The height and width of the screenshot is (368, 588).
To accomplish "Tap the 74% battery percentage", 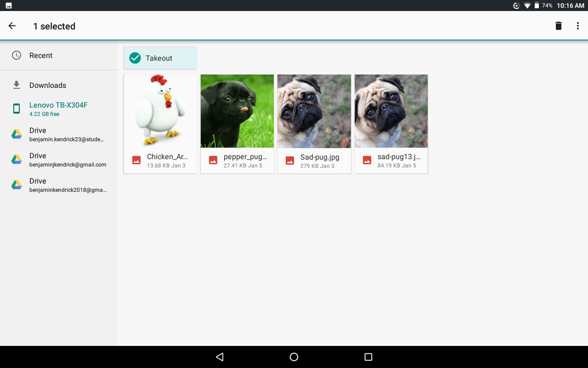I will (547, 6).
